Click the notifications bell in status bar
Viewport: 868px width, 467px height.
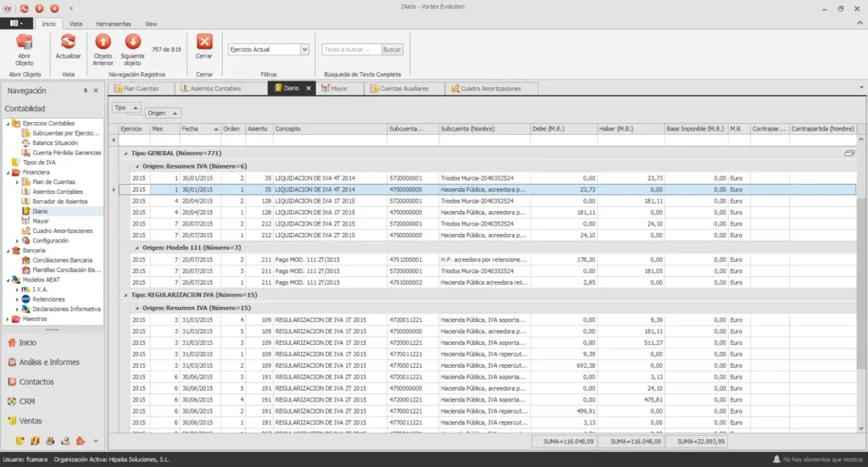coord(776,459)
